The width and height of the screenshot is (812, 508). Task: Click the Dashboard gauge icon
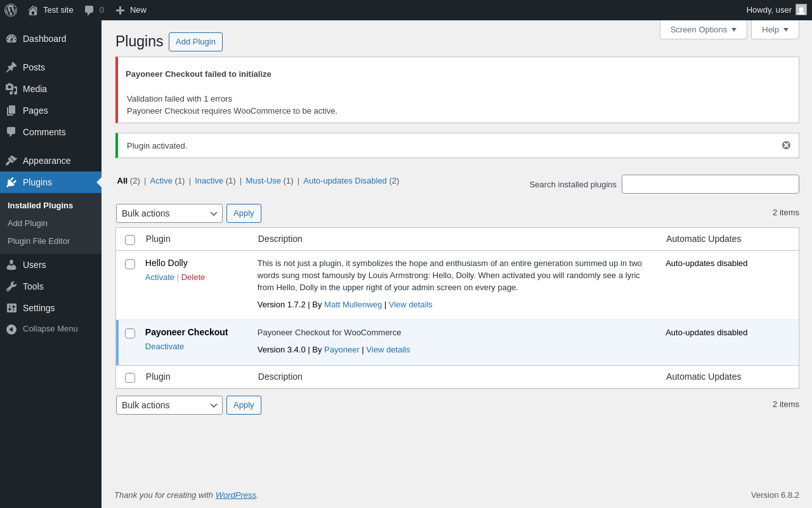[11, 39]
